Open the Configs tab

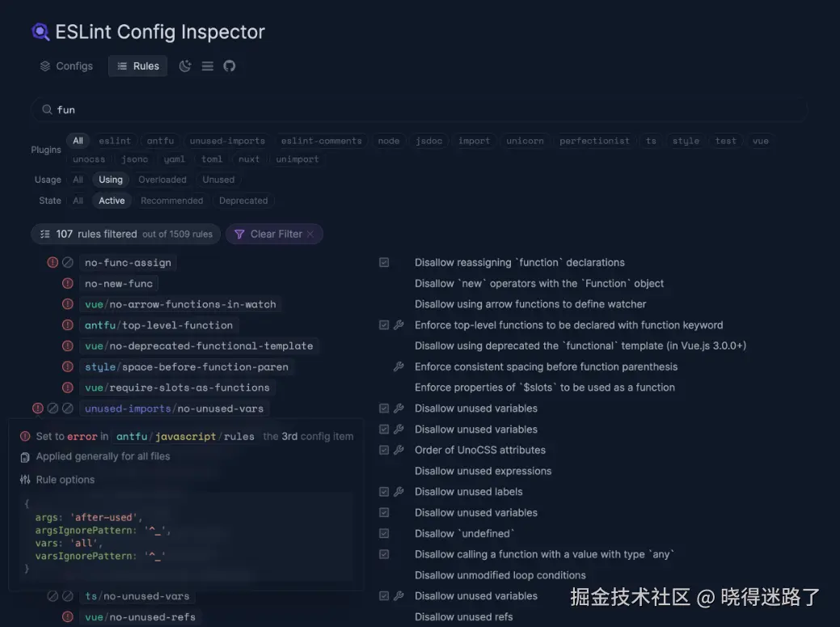tap(66, 66)
